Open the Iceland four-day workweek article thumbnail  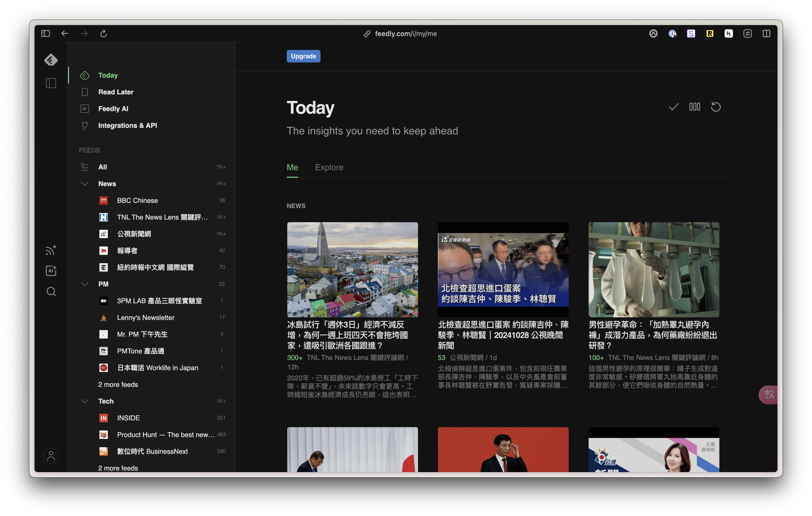coord(352,269)
